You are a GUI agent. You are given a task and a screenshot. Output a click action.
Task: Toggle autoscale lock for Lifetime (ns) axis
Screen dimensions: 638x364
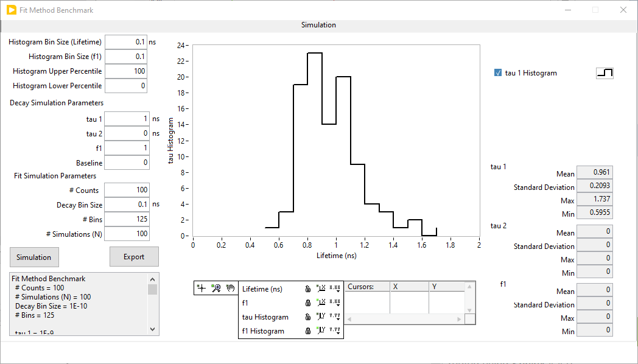click(x=308, y=289)
